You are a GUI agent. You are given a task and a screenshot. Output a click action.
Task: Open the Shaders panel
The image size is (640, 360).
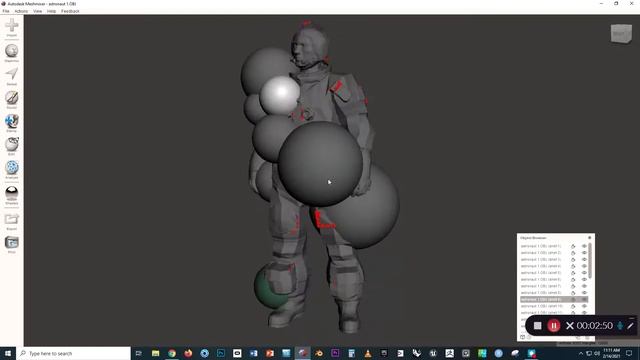coord(11,195)
